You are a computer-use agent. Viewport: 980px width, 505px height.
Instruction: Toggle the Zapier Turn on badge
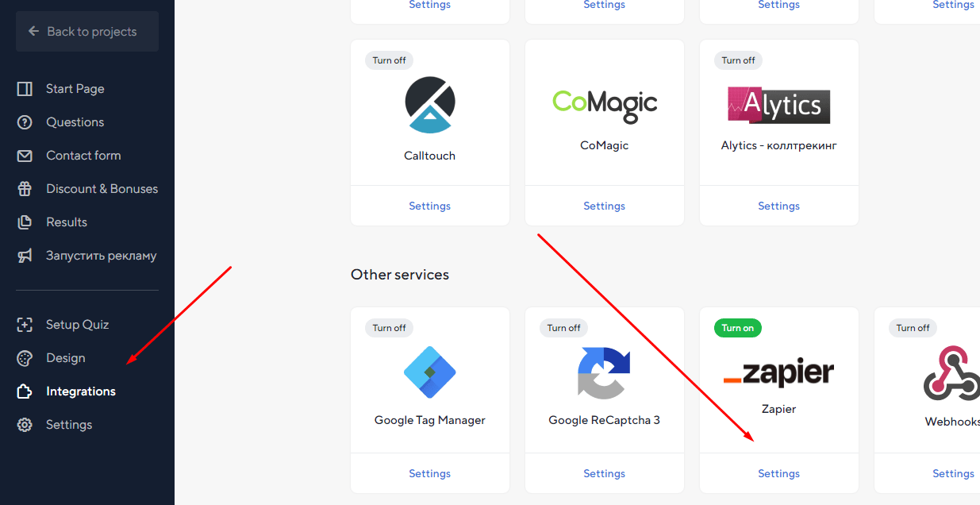(738, 328)
